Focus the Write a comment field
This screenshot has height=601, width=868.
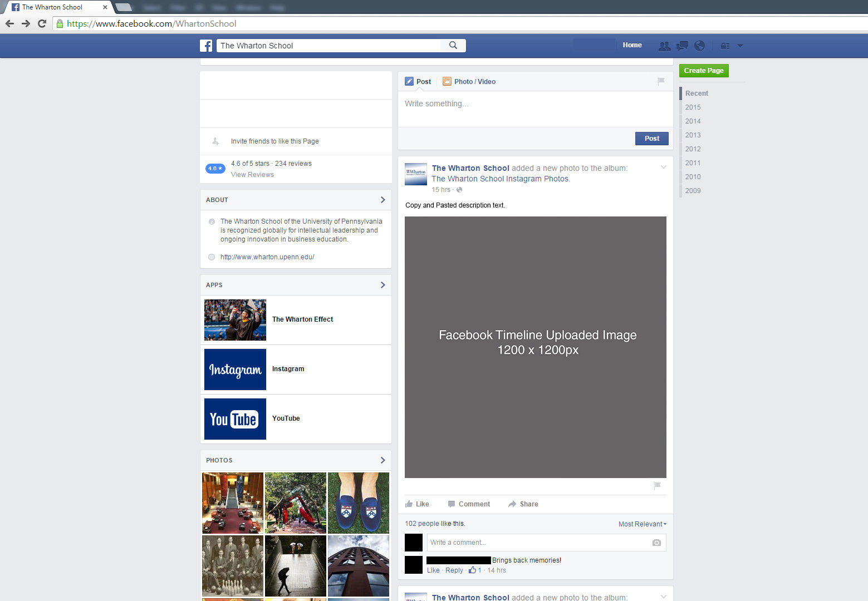click(546, 543)
